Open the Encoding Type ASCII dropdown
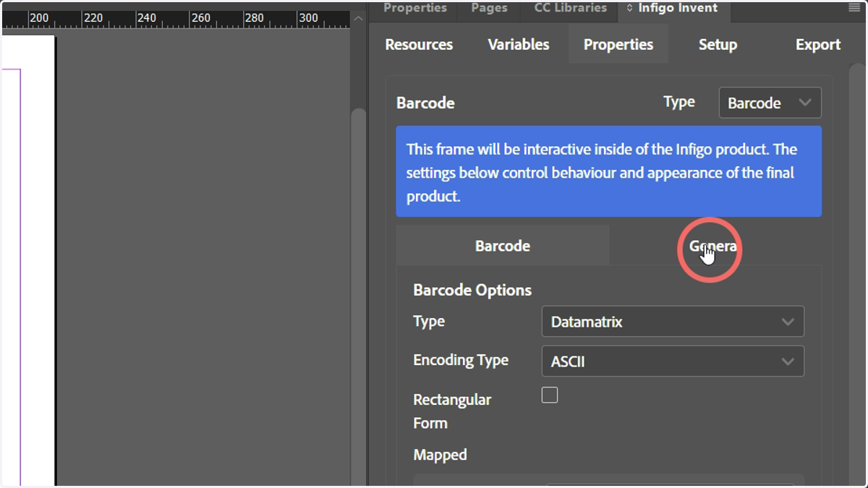The width and height of the screenshot is (868, 488). point(673,361)
